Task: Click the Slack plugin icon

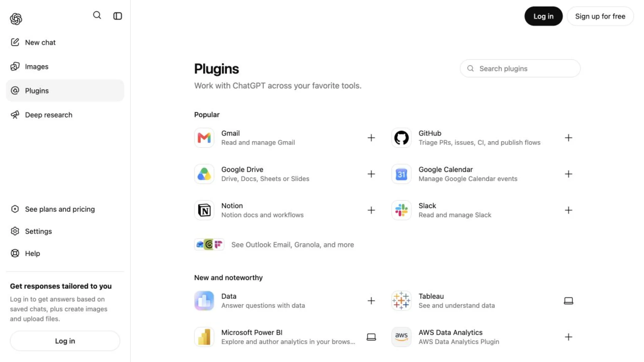Action: [x=401, y=210]
